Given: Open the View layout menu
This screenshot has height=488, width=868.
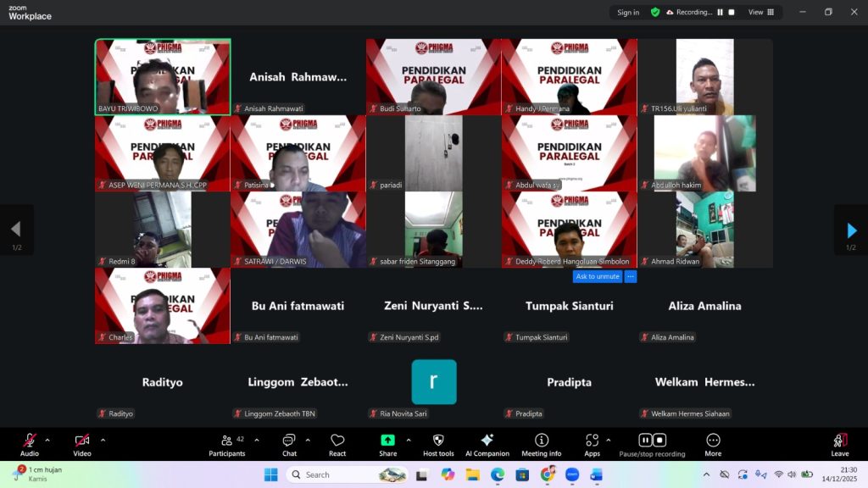Looking at the screenshot, I should 760,12.
